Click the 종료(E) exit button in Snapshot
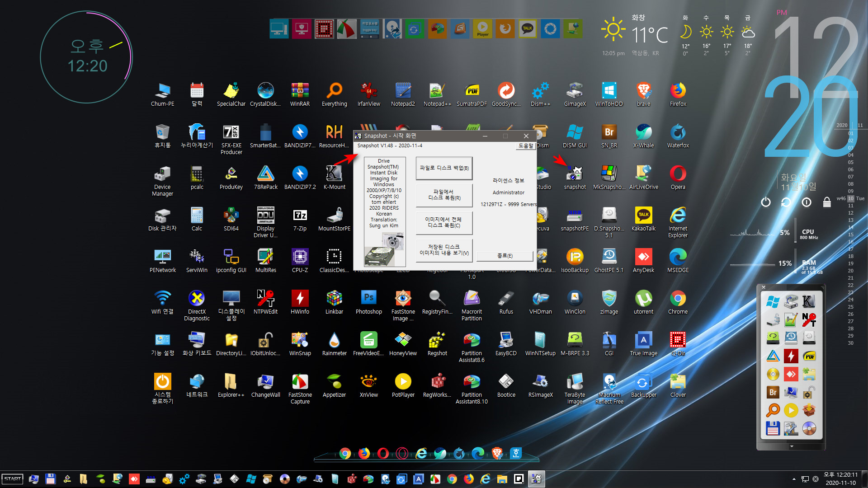The height and width of the screenshot is (488, 868). click(x=505, y=256)
